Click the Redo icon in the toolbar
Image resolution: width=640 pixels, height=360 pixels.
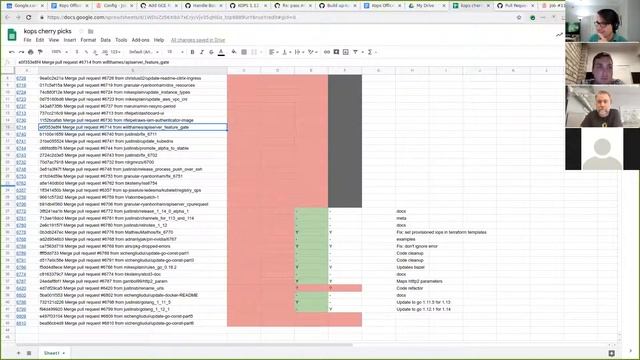pyautogui.click(x=21, y=52)
